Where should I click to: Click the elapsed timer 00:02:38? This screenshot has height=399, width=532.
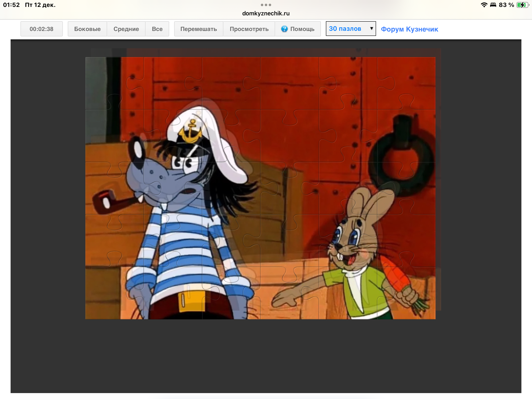click(x=41, y=29)
